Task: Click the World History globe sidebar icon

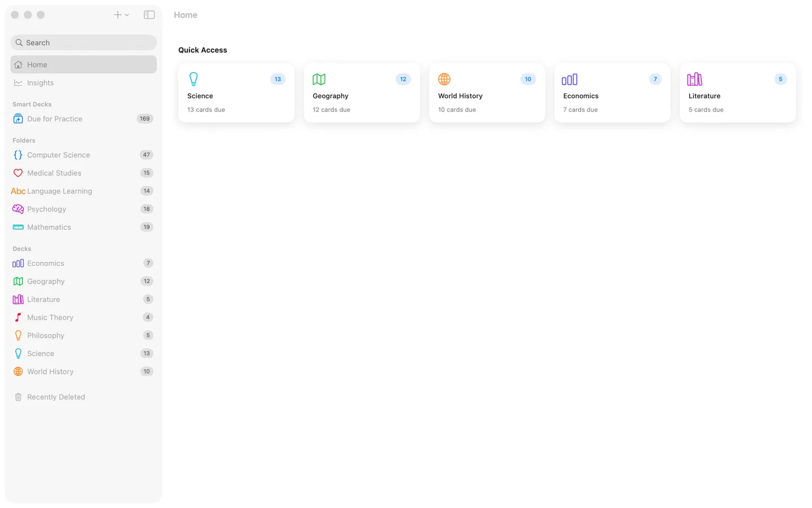Action: (x=18, y=371)
